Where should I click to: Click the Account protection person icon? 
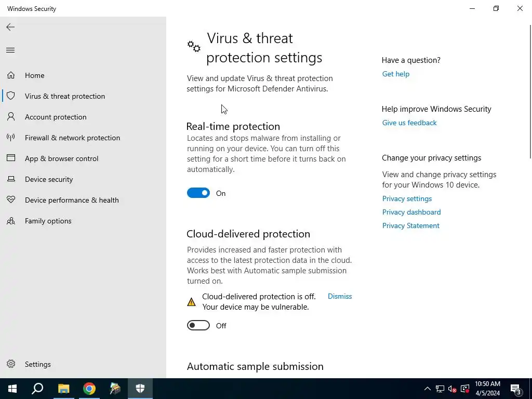click(11, 117)
